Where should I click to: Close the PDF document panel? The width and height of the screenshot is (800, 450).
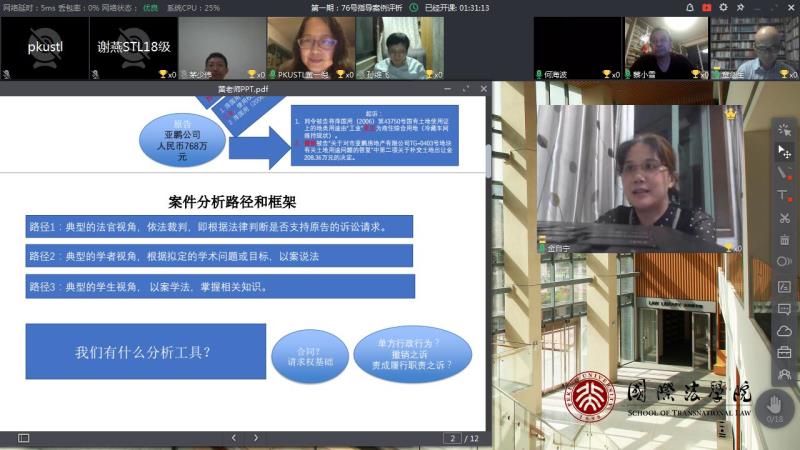point(482,89)
